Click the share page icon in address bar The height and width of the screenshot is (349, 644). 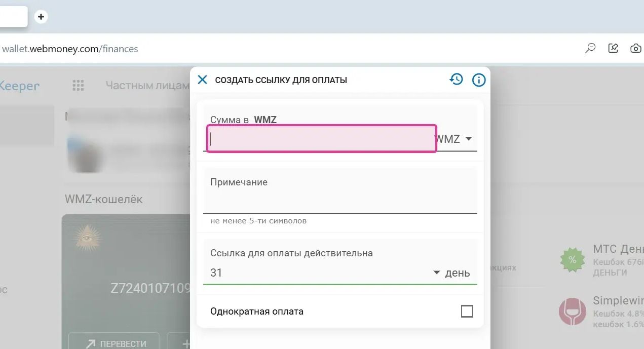click(613, 49)
